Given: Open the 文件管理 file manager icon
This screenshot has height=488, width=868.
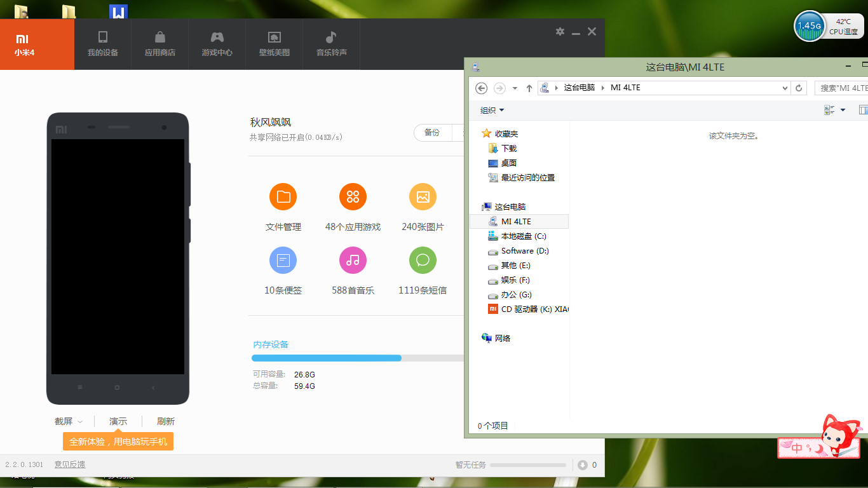Looking at the screenshot, I should [283, 196].
